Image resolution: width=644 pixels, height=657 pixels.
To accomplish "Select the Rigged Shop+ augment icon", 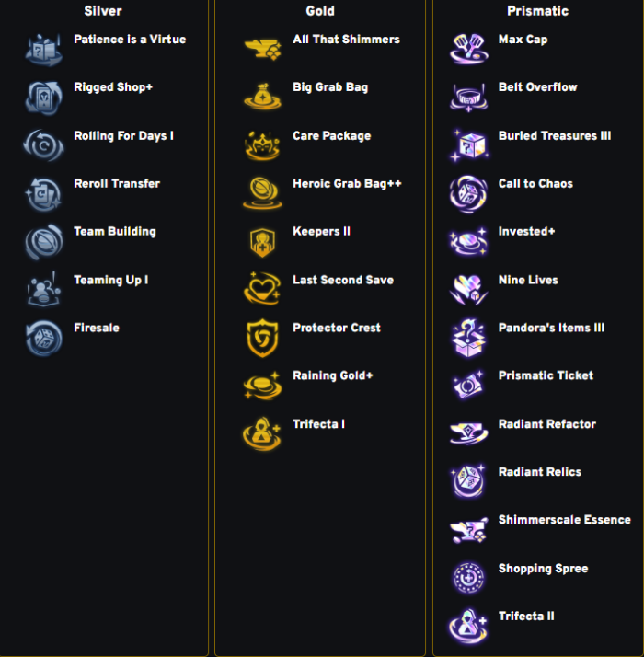I will pos(43,98).
